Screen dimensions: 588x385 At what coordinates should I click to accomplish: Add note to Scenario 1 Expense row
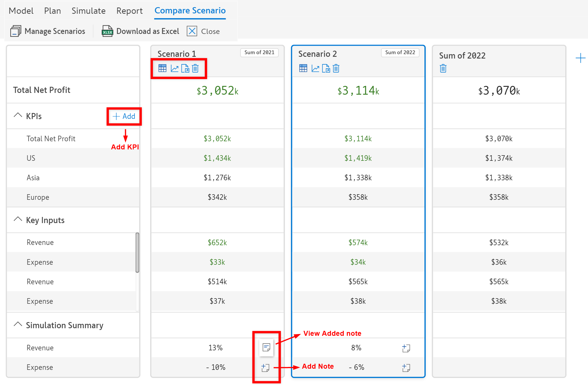[x=265, y=368]
